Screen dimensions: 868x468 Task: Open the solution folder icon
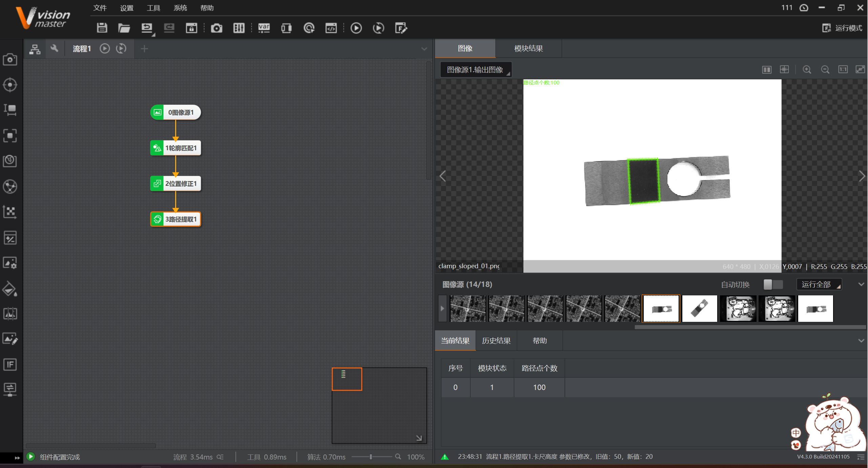pyautogui.click(x=124, y=28)
